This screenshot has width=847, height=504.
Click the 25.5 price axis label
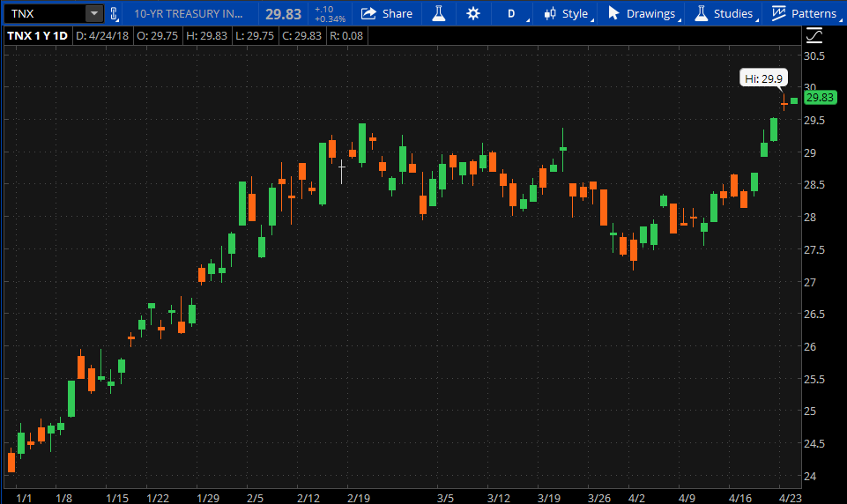(x=814, y=380)
